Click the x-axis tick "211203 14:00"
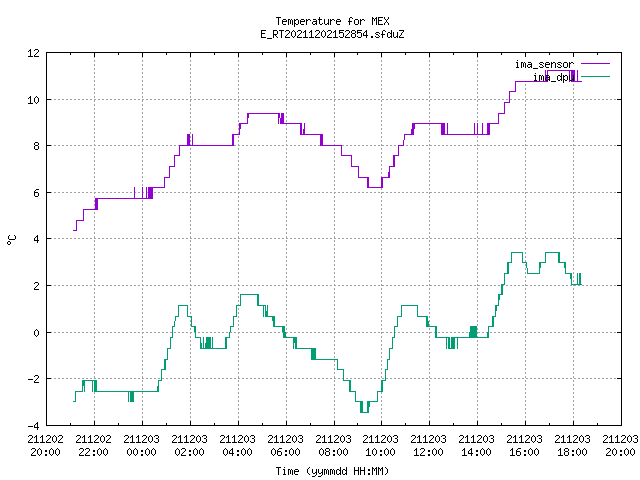The width and height of the screenshot is (640, 480). (477, 445)
